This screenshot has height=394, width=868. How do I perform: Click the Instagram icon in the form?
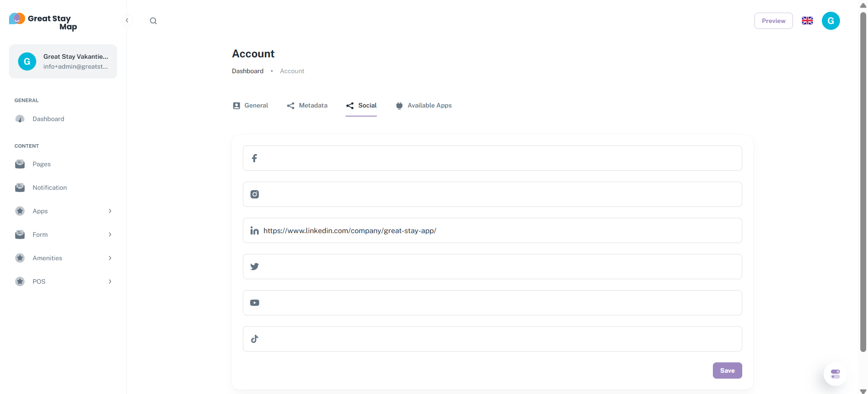255,194
